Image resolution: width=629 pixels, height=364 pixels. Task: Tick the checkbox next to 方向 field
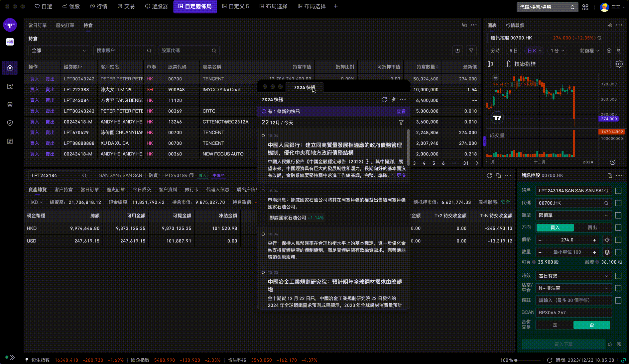[x=618, y=227]
